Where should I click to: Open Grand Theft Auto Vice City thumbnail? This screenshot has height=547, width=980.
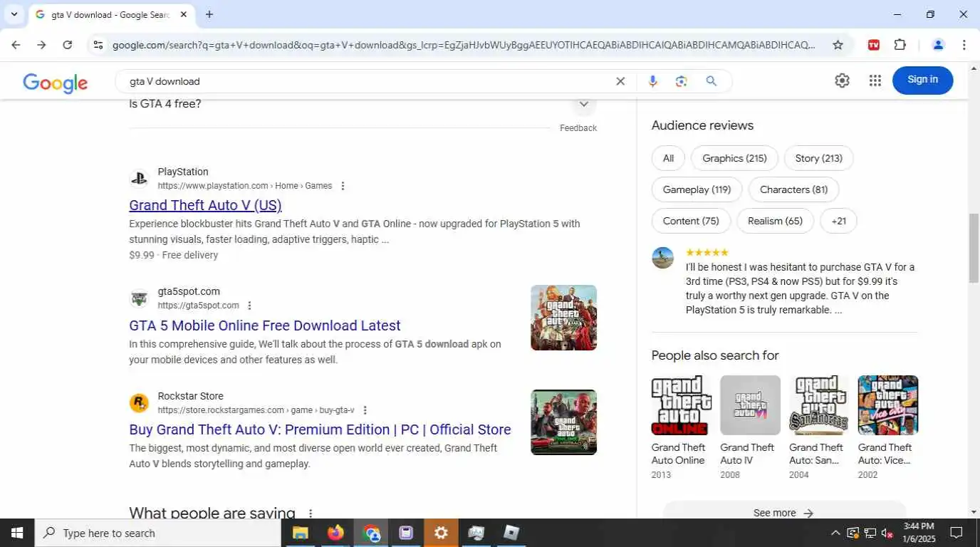(888, 405)
